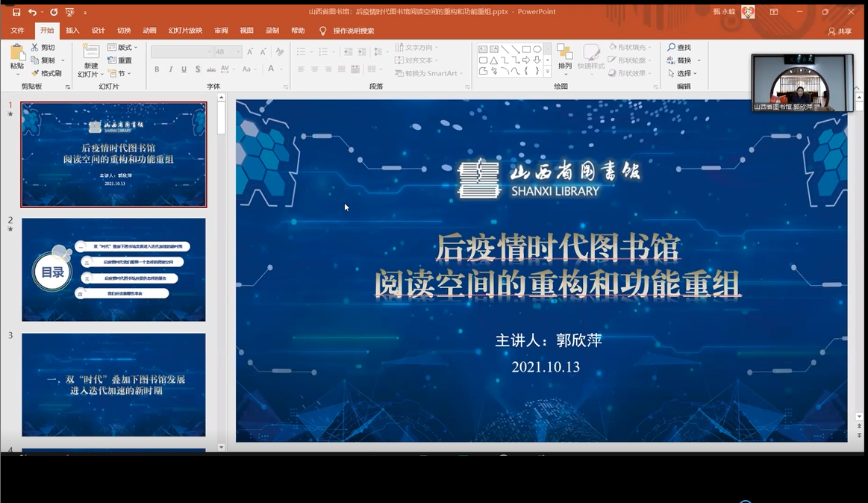The height and width of the screenshot is (503, 868).
Task: Click the Format Painter (格式刷) icon
Action: [35, 73]
